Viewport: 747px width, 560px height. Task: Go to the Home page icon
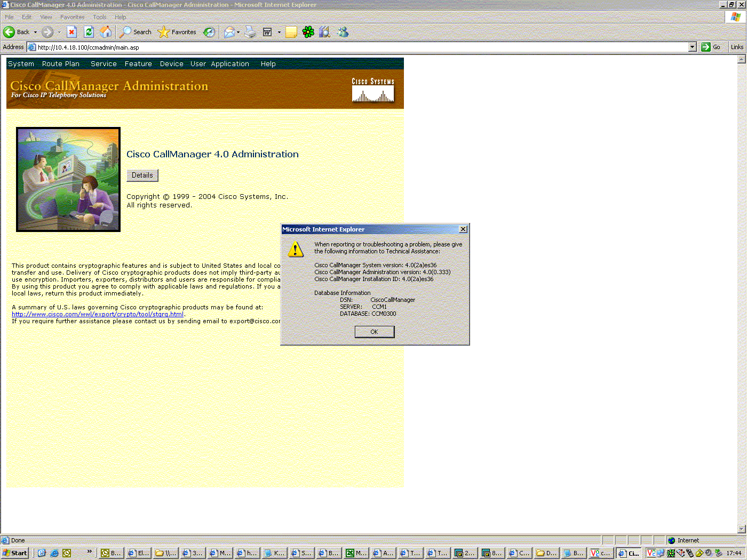coord(106,32)
